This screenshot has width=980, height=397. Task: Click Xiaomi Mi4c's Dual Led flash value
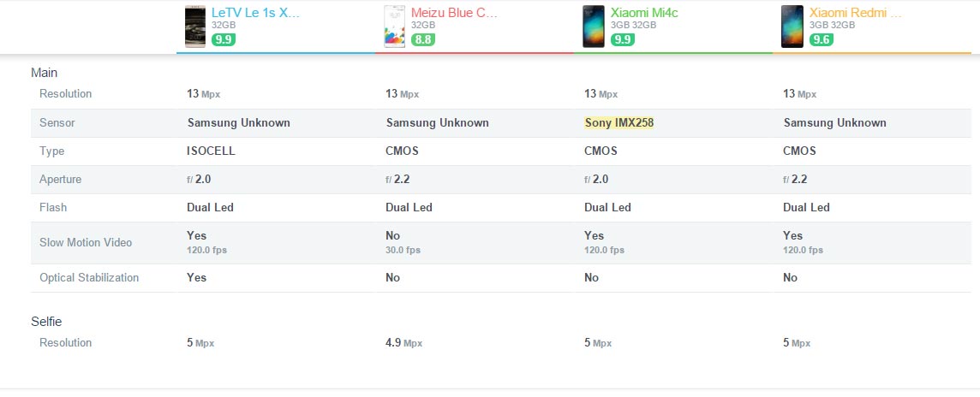pyautogui.click(x=607, y=207)
